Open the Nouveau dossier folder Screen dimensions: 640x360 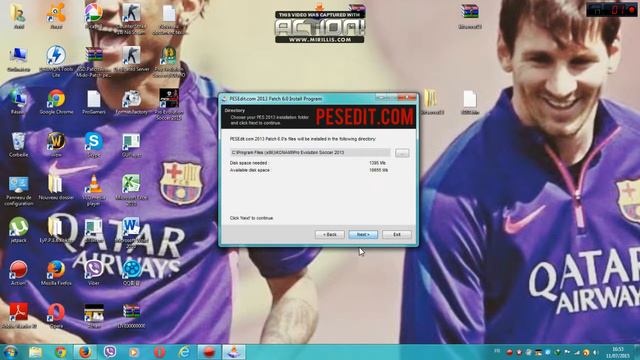point(56,188)
